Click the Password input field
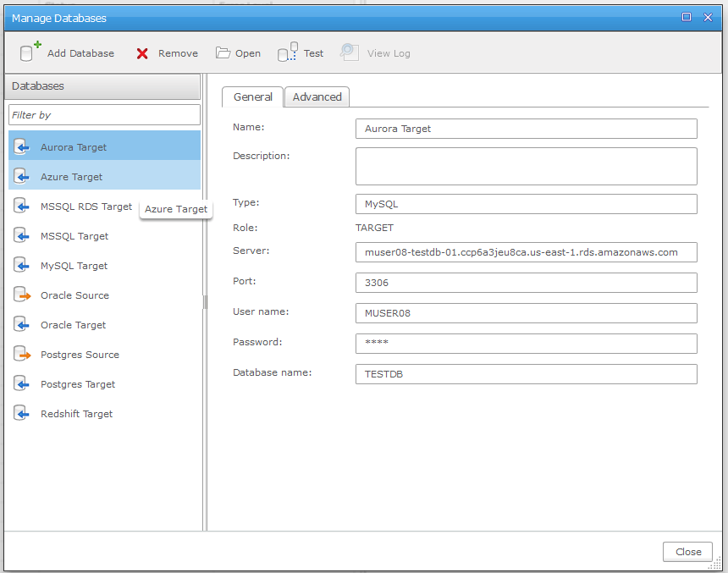The width and height of the screenshot is (728, 573). (526, 343)
